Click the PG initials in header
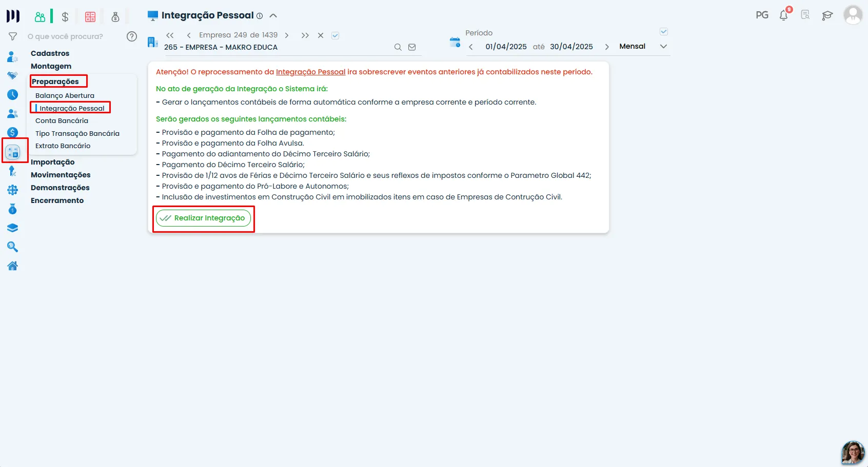 pyautogui.click(x=762, y=15)
